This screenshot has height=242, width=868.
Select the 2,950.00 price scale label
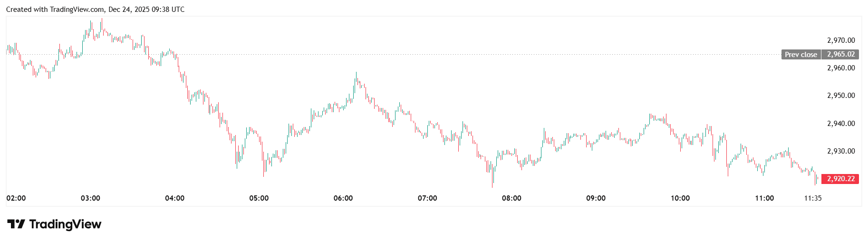841,96
